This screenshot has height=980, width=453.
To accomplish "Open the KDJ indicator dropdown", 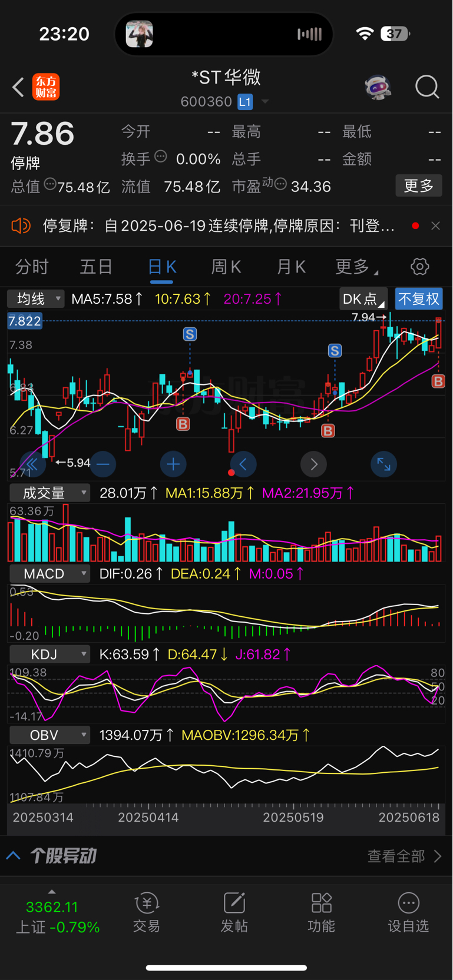I will (x=49, y=654).
